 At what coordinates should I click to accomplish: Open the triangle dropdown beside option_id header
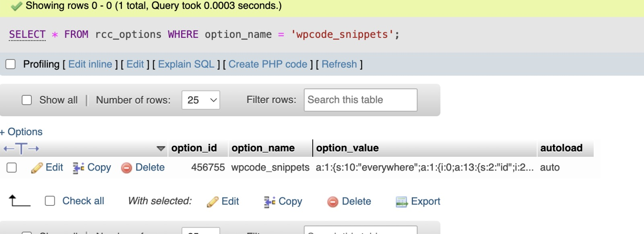click(161, 149)
